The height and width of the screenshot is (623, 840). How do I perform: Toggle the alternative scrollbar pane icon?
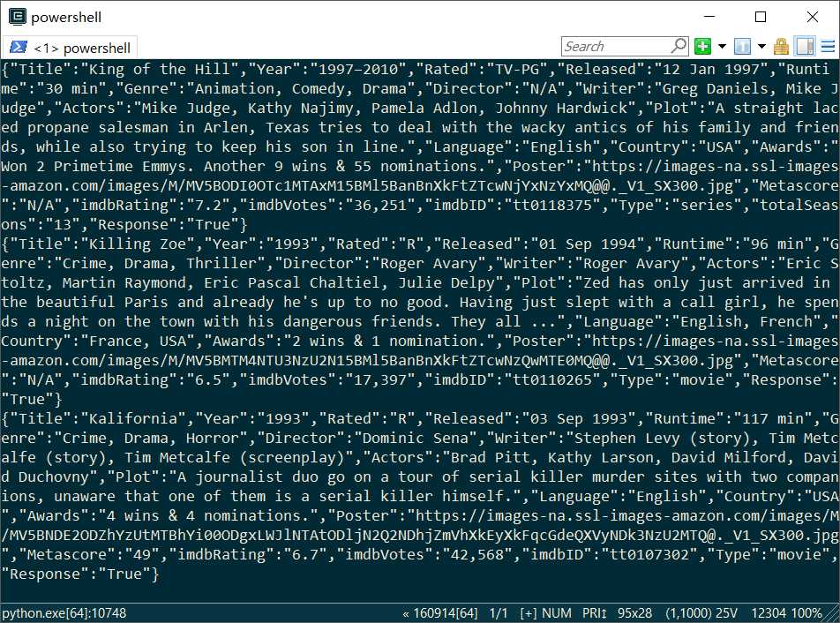click(x=806, y=47)
